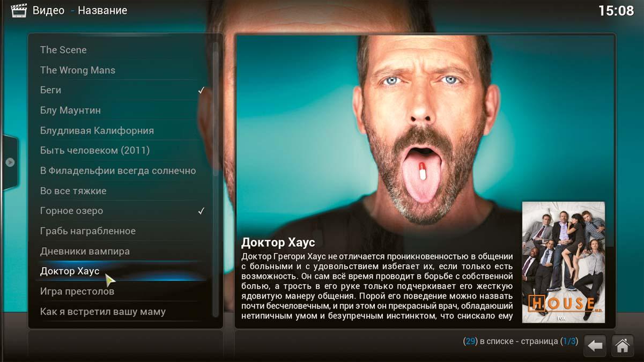Open Блудливая Калифорния series

coord(97,130)
